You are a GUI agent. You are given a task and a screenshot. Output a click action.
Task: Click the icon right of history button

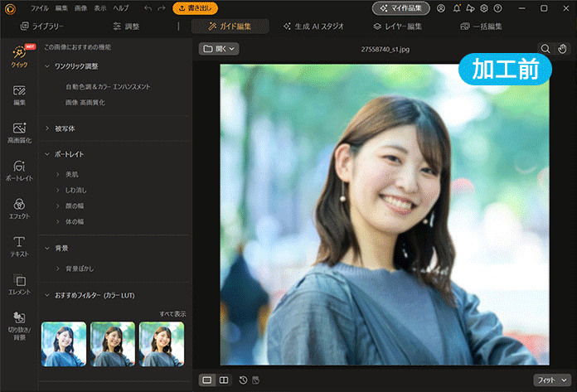pyautogui.click(x=255, y=380)
